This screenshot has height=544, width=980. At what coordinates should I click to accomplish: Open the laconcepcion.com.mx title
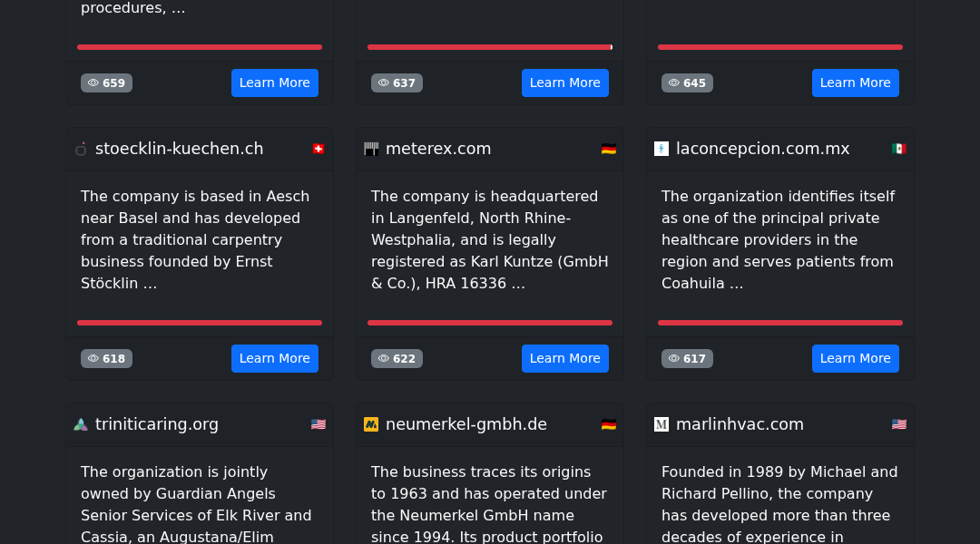[762, 149]
